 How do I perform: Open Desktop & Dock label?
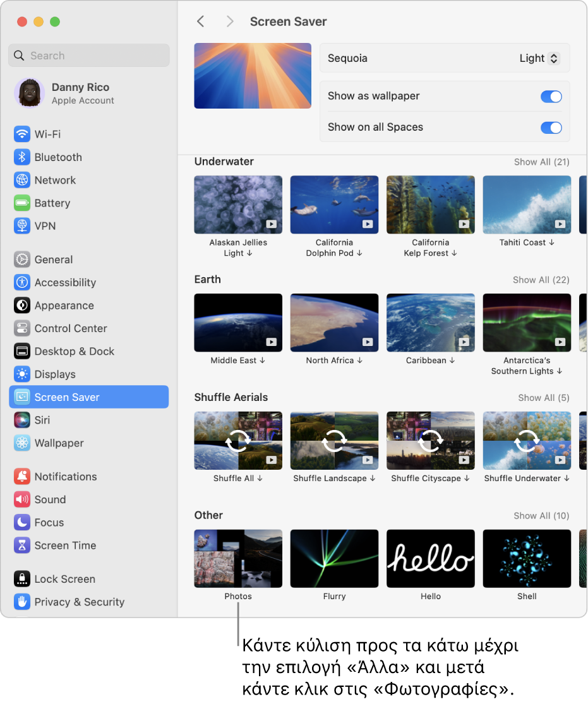74,351
